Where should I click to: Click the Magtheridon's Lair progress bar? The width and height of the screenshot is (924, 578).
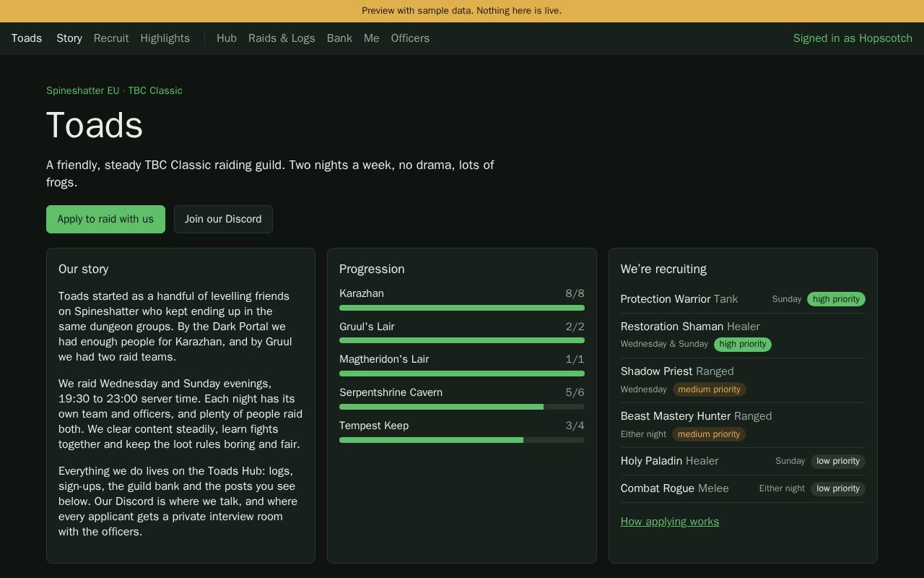(462, 374)
